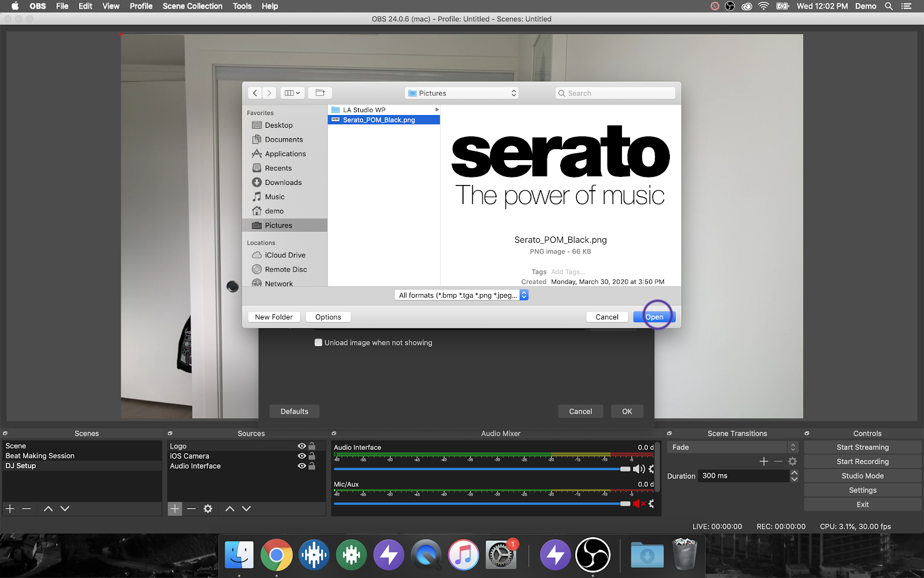Hide the Audio Interface source
The height and width of the screenshot is (578, 924).
[301, 466]
